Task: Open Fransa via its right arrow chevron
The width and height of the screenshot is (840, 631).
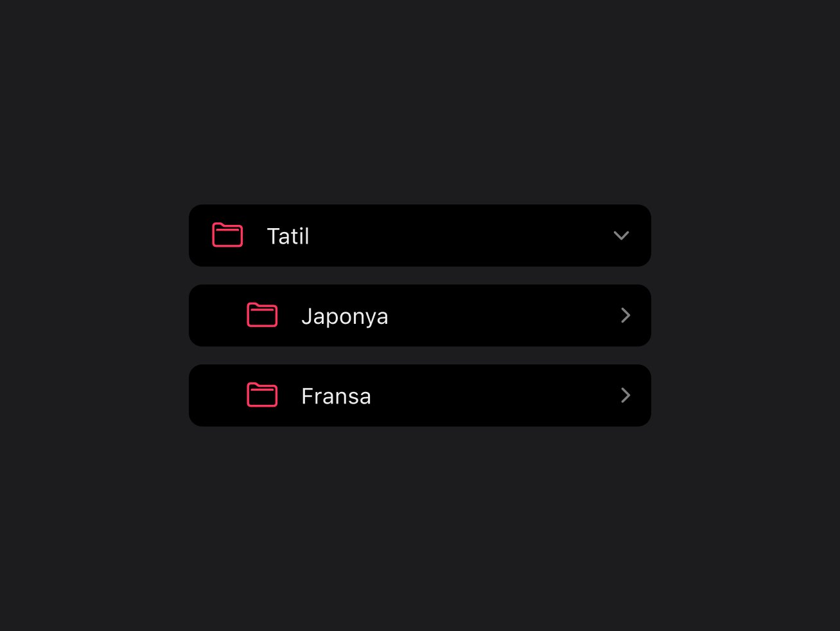Action: point(626,395)
